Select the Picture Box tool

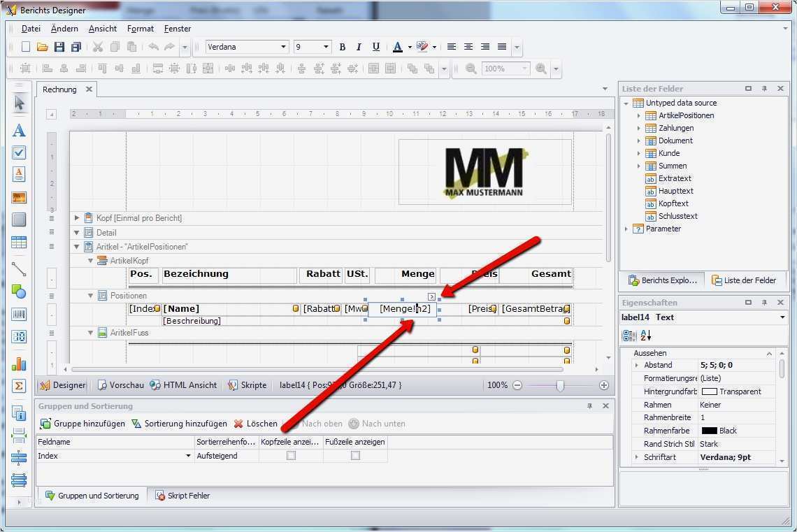[x=19, y=197]
